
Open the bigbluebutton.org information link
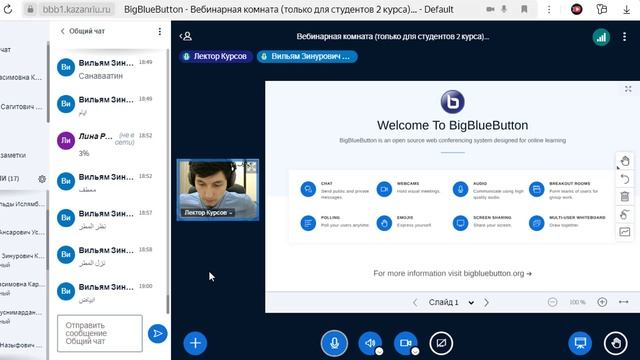click(x=452, y=273)
